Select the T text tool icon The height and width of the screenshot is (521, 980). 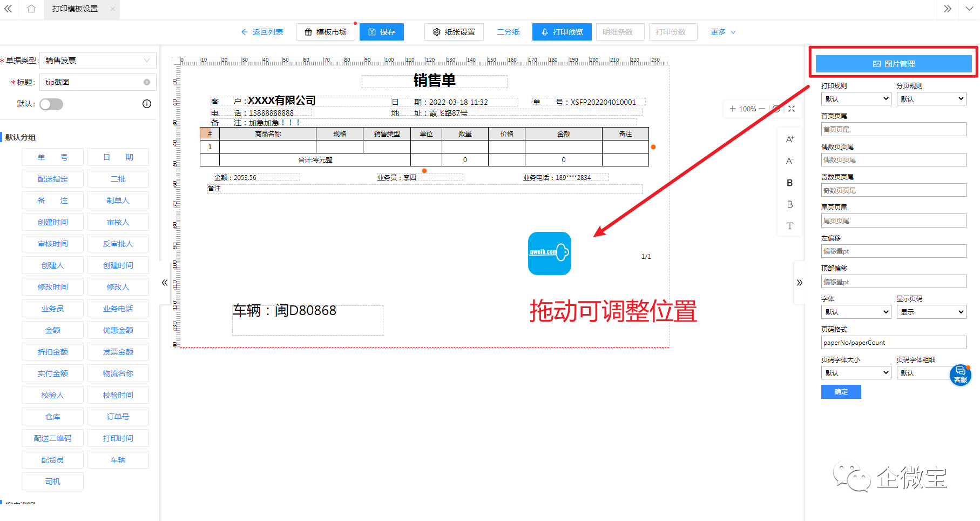pos(790,226)
